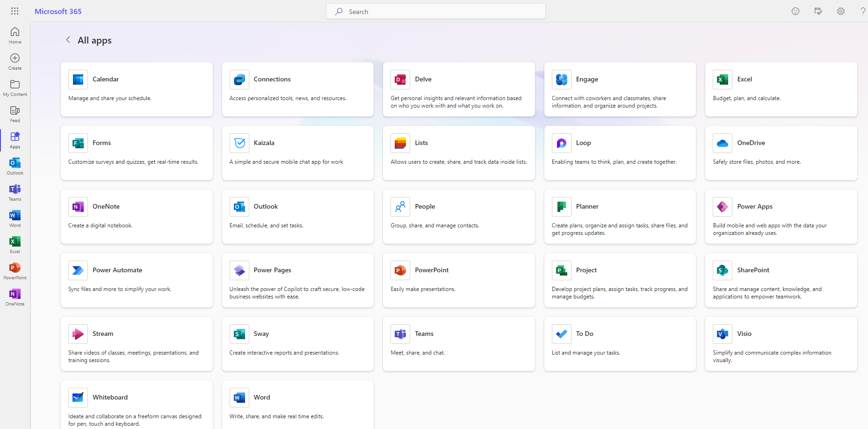This screenshot has width=868, height=429.
Task: Click the 'To Do' card title
Action: (x=585, y=334)
